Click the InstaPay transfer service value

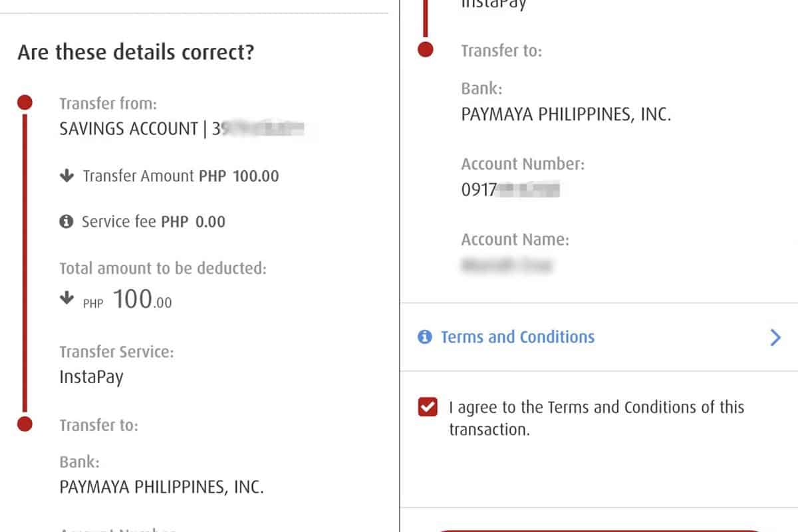click(x=91, y=377)
